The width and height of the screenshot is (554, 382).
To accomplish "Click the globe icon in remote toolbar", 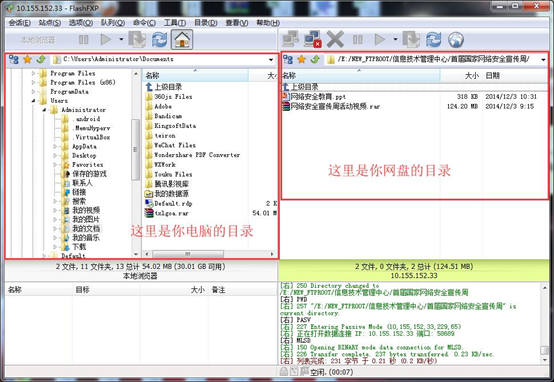I will click(x=456, y=39).
